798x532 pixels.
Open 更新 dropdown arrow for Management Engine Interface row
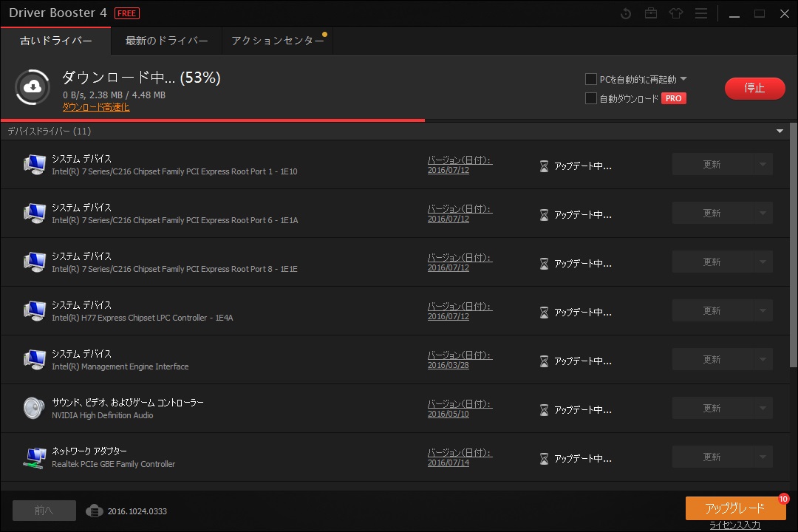(763, 359)
